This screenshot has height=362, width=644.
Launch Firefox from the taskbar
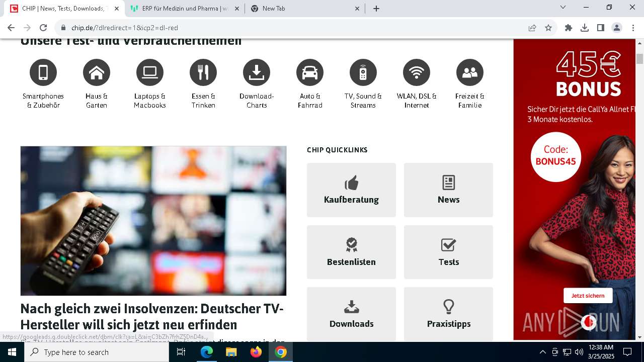click(x=256, y=352)
